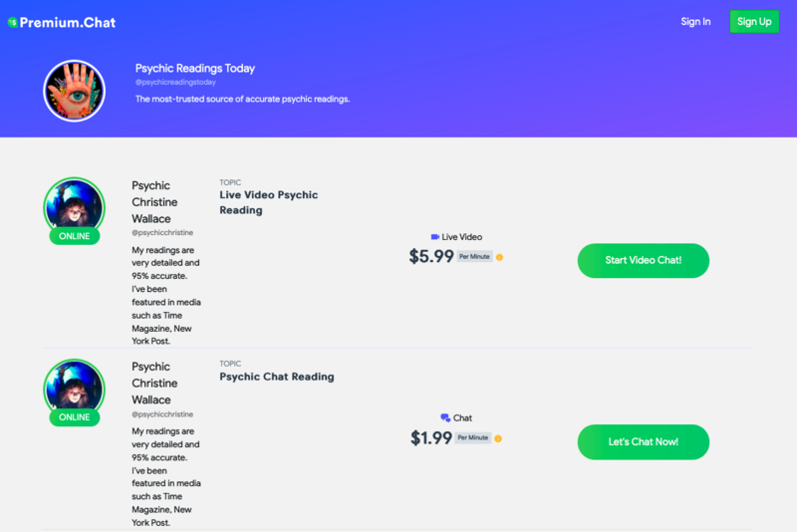Click the Live Video camera icon
The height and width of the screenshot is (532, 797).
point(435,237)
